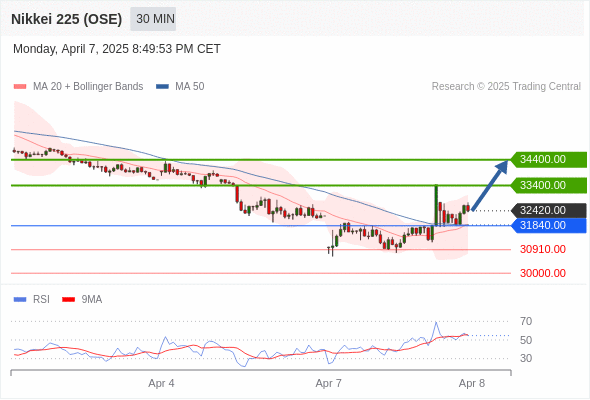590x400 pixels.
Task: Click the Apr 8 date axis label
Action: point(472,383)
